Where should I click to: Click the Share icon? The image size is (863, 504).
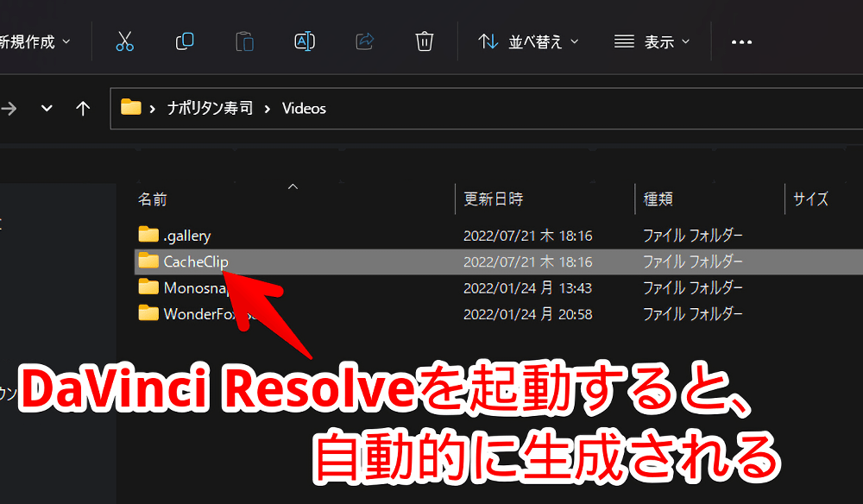tap(364, 41)
